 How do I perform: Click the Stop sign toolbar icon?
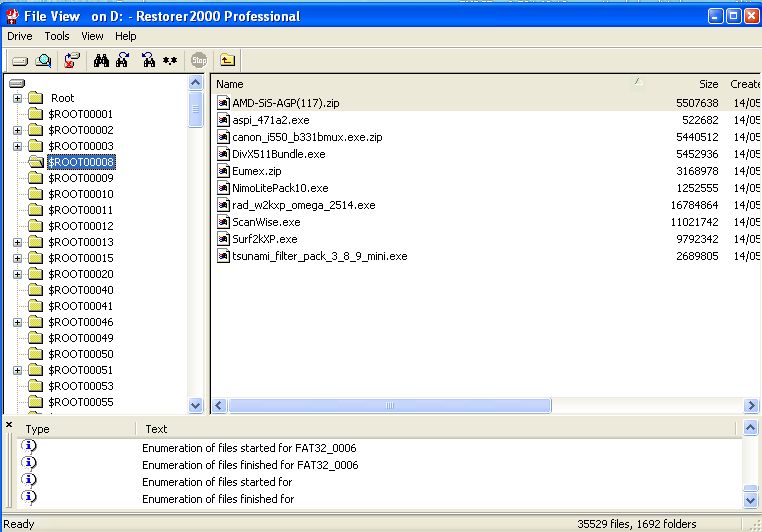click(x=199, y=60)
